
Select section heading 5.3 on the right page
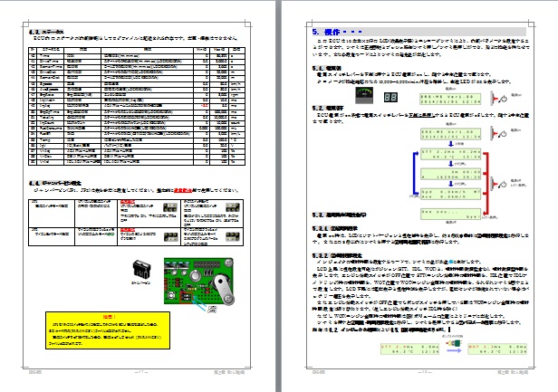point(339,215)
